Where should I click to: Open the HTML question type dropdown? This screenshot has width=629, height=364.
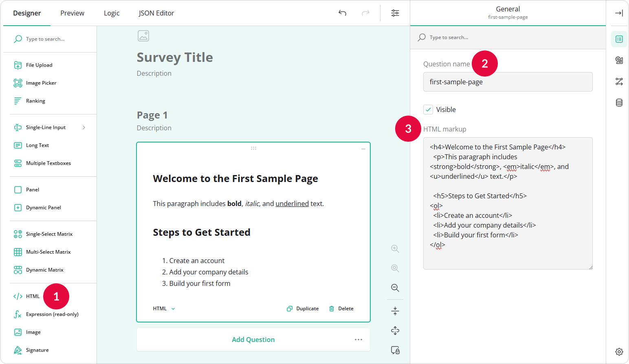pos(163,308)
